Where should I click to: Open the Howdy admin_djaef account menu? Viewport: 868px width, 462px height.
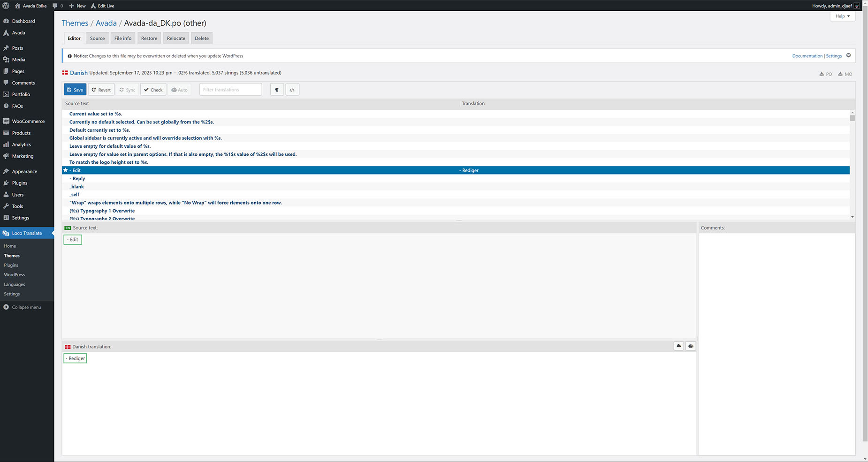click(836, 6)
